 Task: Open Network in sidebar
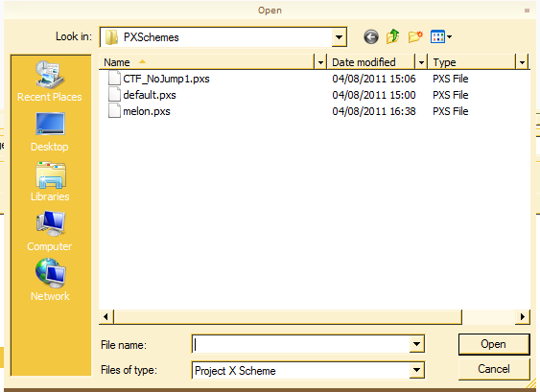[x=50, y=281]
